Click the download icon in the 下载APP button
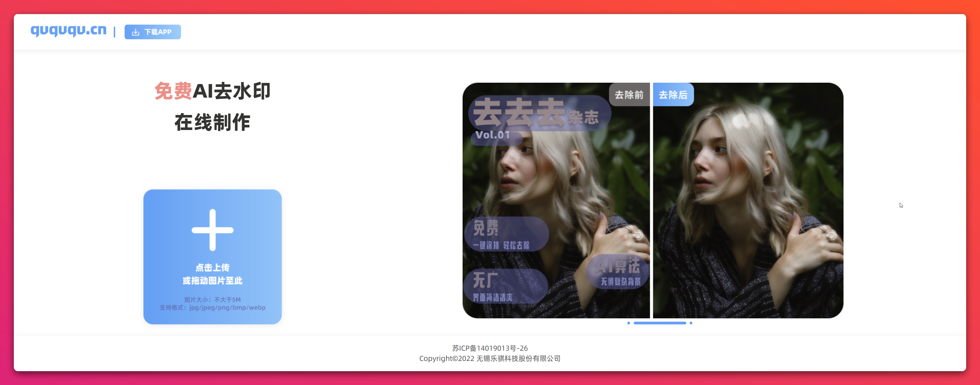The height and width of the screenshot is (385, 980). (x=135, y=32)
